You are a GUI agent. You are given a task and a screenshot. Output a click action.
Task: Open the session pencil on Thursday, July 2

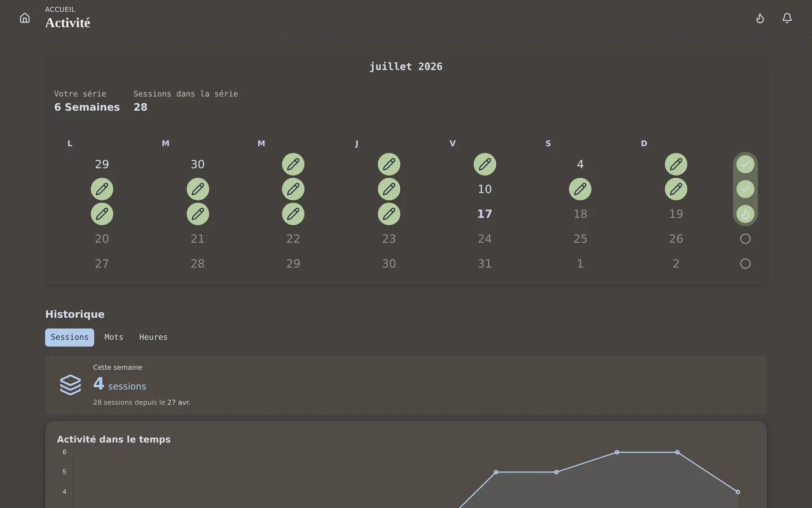click(389, 164)
